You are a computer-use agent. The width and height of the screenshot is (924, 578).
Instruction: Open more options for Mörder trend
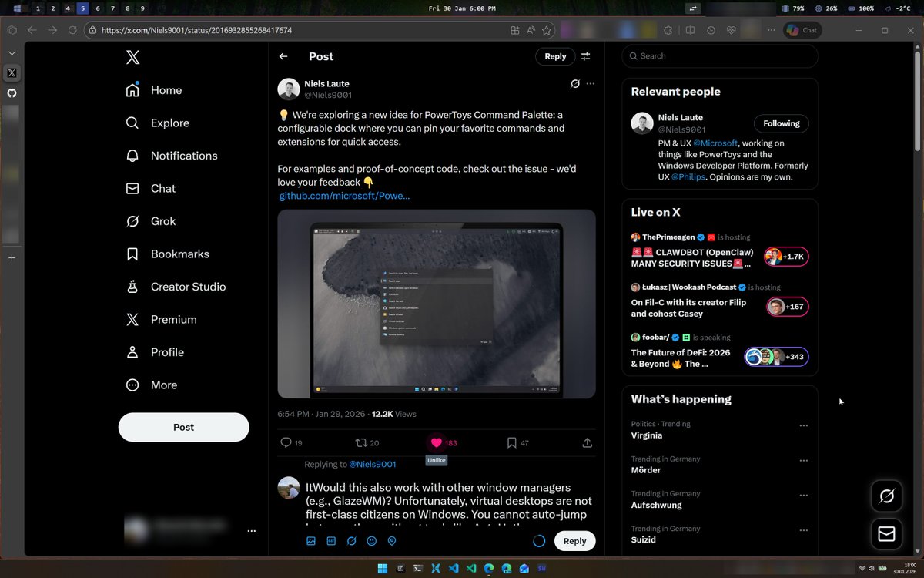coord(804,460)
